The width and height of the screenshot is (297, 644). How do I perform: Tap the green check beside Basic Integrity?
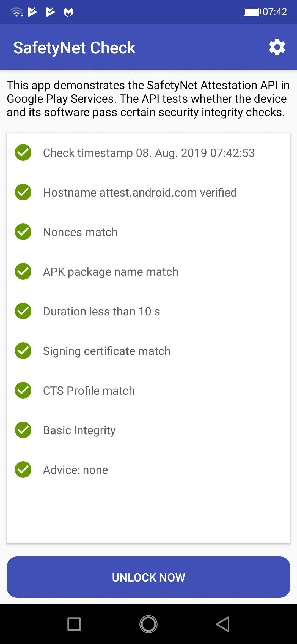coord(23,430)
